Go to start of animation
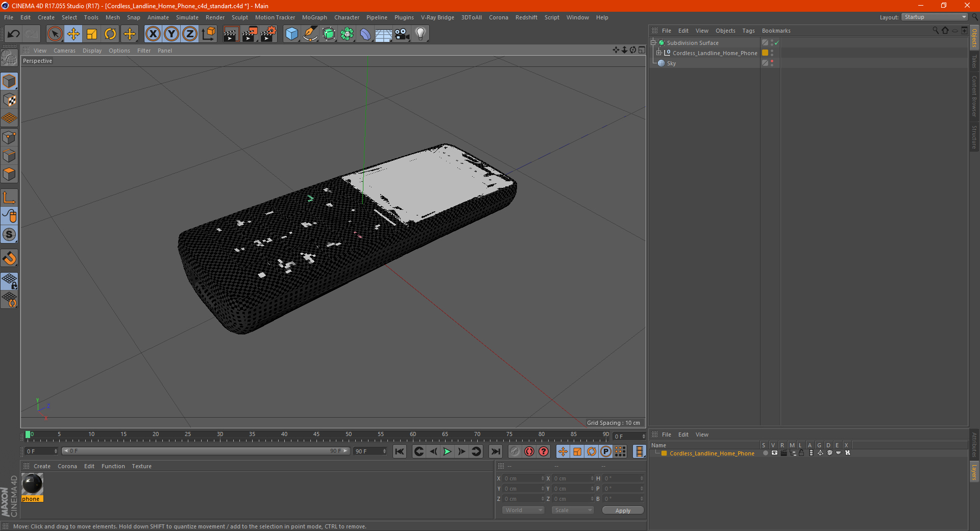 point(400,451)
